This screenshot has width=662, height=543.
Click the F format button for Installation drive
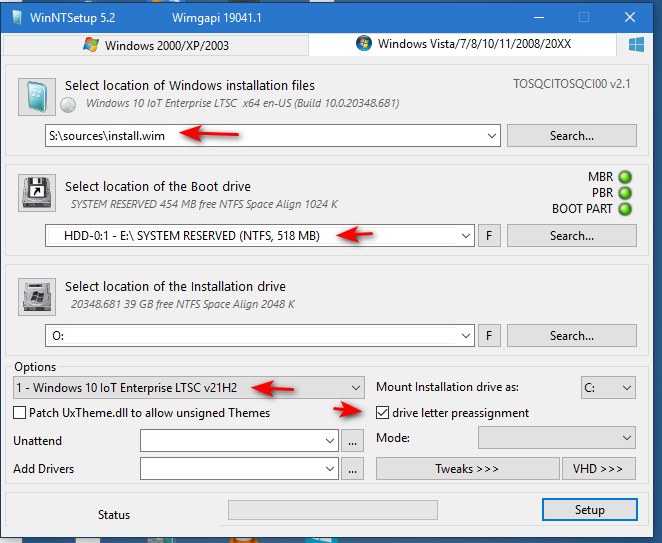pyautogui.click(x=489, y=336)
